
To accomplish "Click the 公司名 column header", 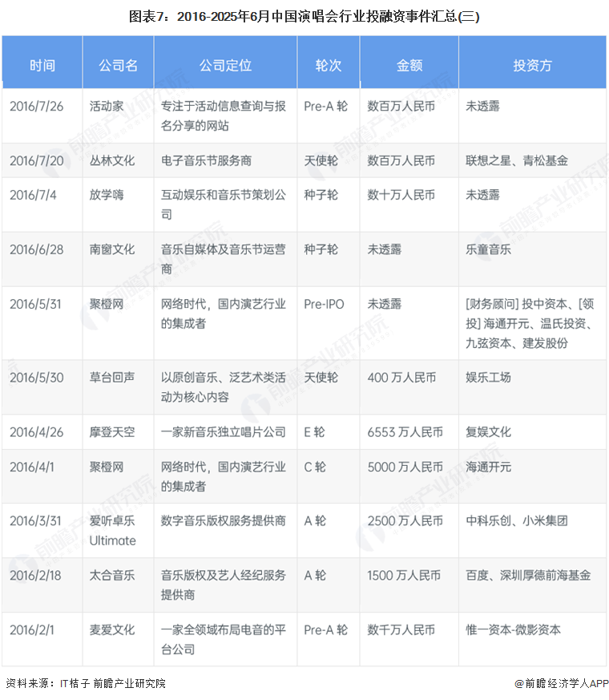I will point(119,66).
